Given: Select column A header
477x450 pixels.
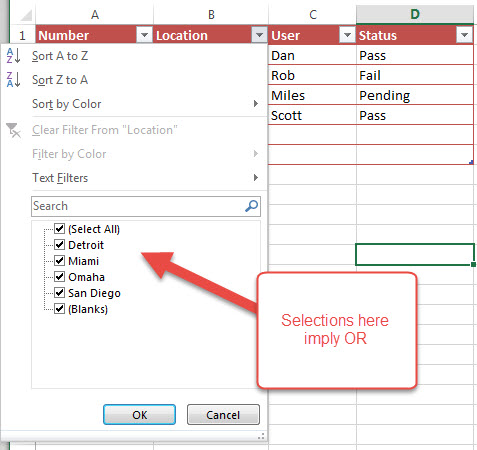Looking at the screenshot, I should coord(95,15).
